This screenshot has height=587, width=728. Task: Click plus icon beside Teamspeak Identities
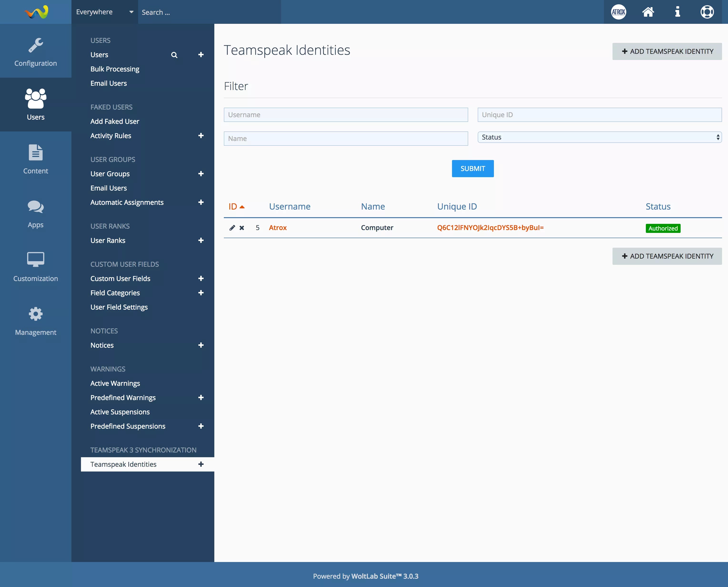click(201, 464)
